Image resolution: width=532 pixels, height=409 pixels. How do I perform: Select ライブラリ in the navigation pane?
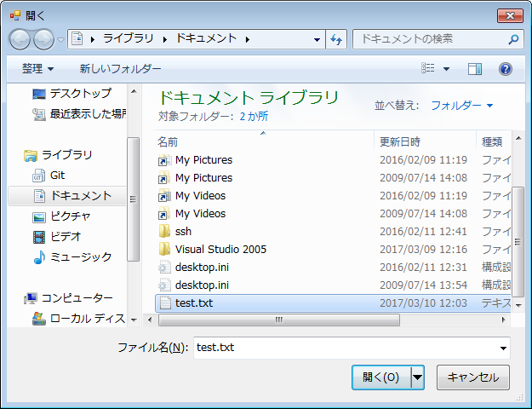coord(58,155)
